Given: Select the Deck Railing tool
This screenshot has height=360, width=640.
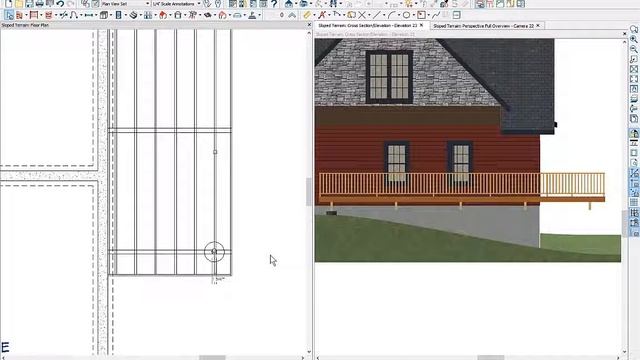Looking at the screenshot, I should 34,16.
